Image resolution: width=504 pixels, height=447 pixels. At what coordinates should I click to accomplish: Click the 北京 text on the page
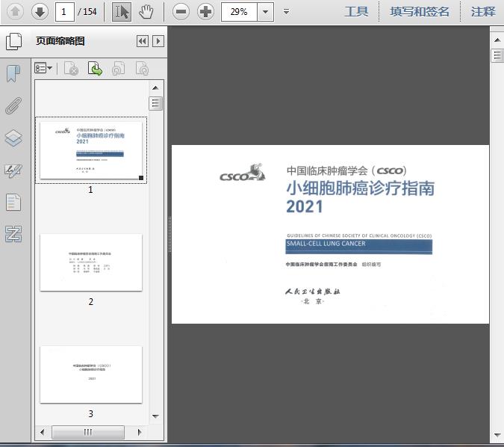pos(312,301)
